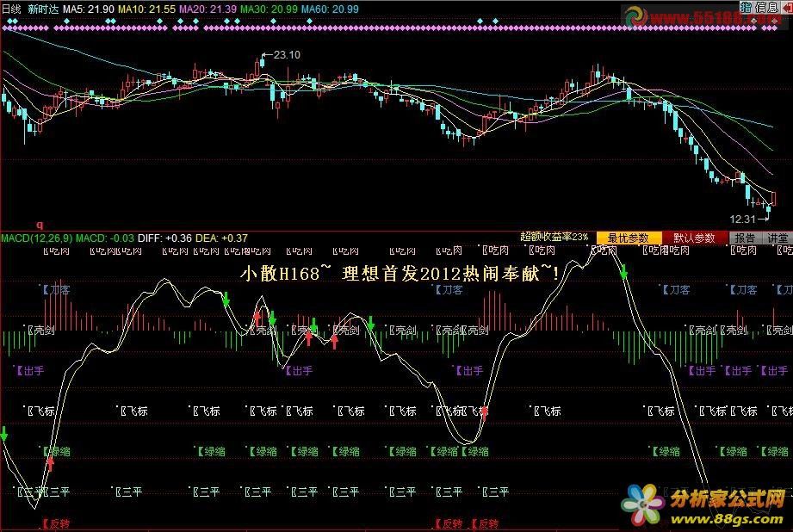
Task: Click the MACD: -0.03 value
Action: pyautogui.click(x=105, y=238)
